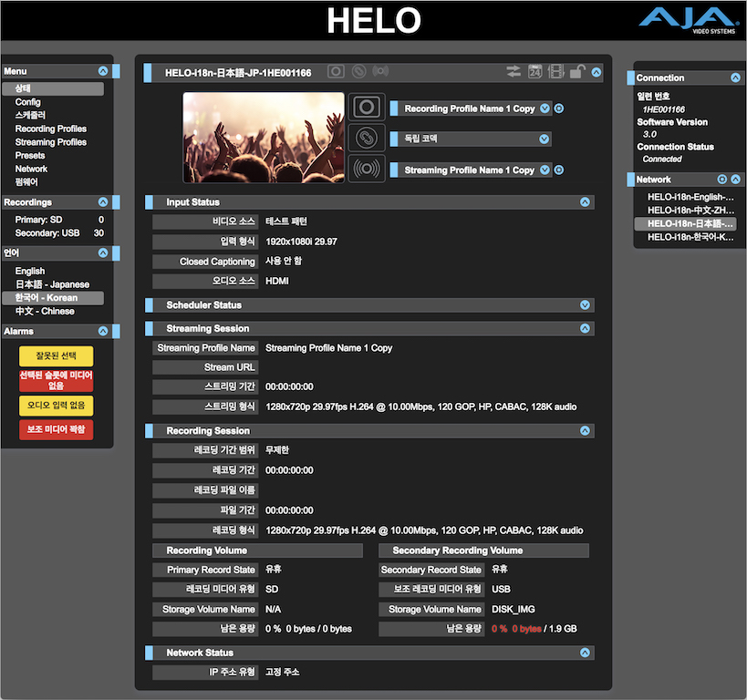This screenshot has width=747, height=700.
Task: Toggle the padlock icon in title bar
Action: tap(577, 71)
